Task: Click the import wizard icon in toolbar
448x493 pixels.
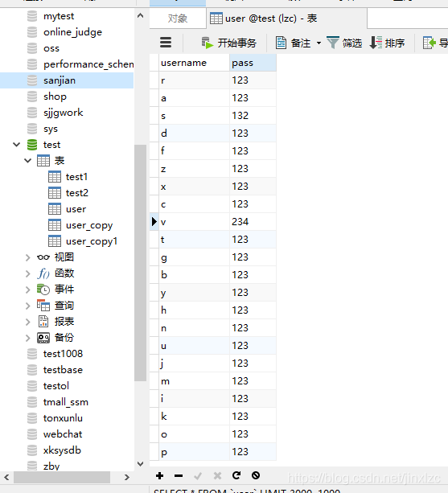Action: click(x=430, y=43)
